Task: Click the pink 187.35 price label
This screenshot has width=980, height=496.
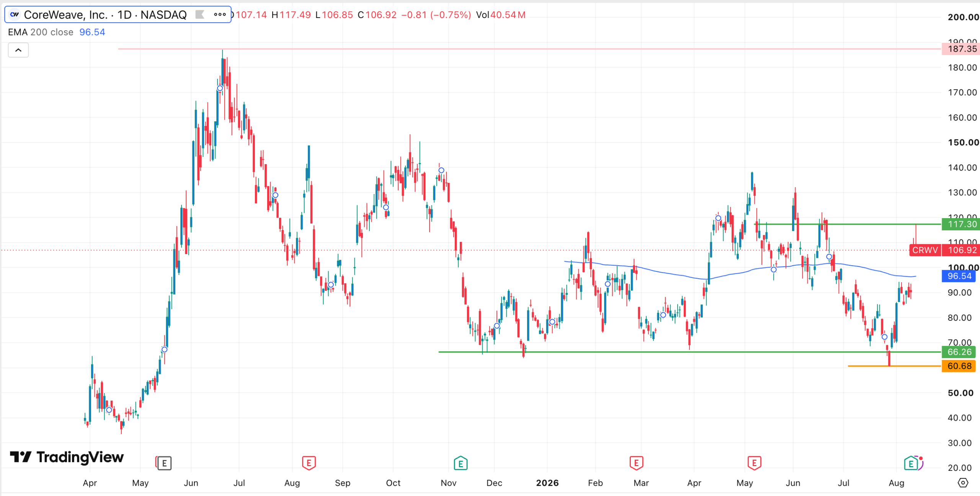Action: point(960,49)
